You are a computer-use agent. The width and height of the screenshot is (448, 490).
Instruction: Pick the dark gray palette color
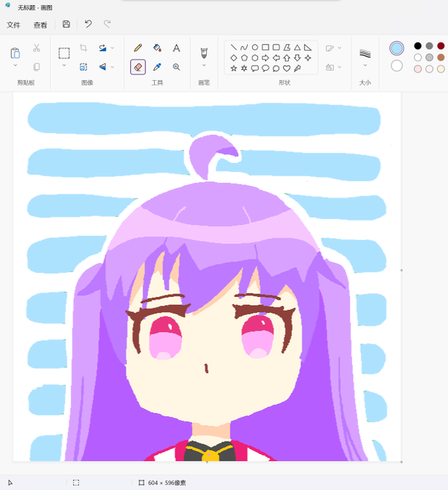click(429, 46)
